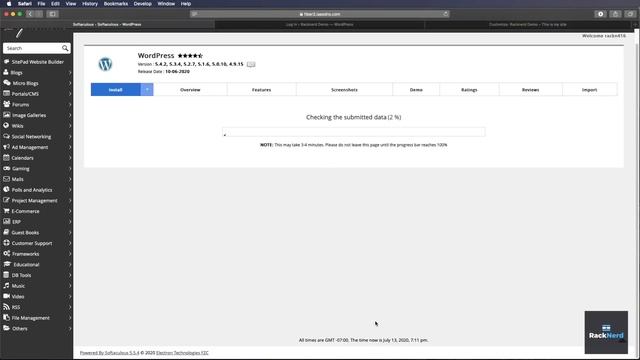Screen dimensions: 640x360
Task: Click the Calendars category icon
Action: click(6, 158)
